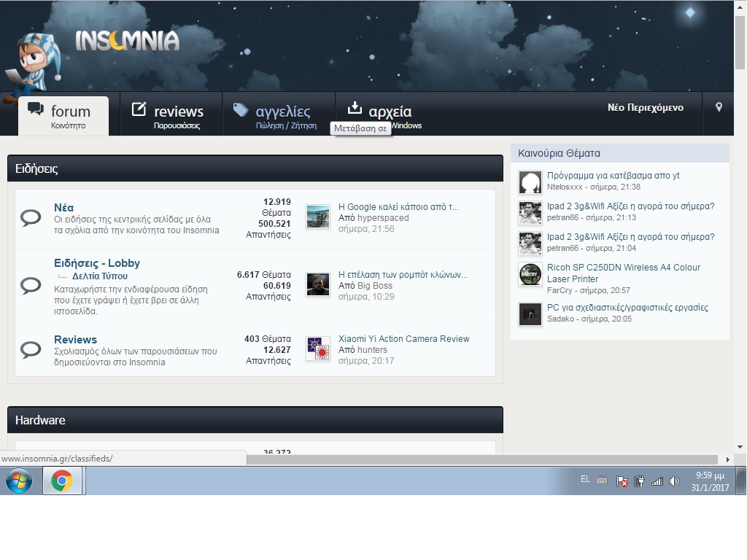Open the network signal tray icon
Image resolution: width=747 pixels, height=560 pixels.
[657, 481]
